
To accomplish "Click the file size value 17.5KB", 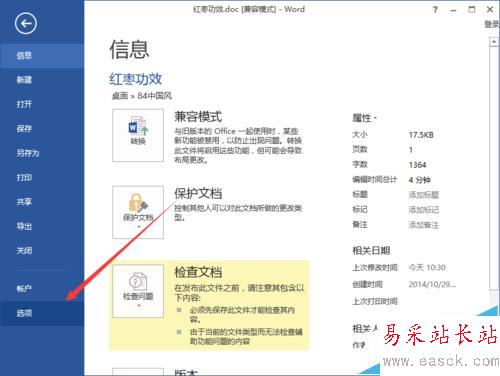I will [x=421, y=135].
